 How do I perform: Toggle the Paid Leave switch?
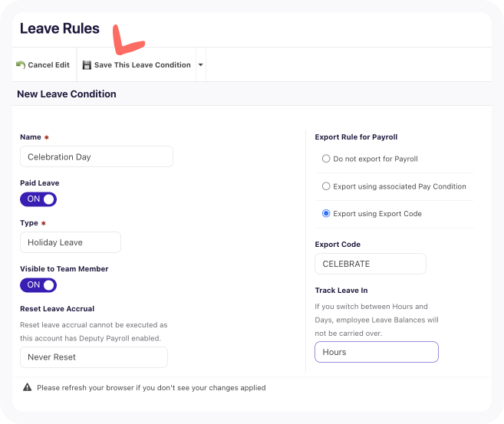[x=38, y=199]
